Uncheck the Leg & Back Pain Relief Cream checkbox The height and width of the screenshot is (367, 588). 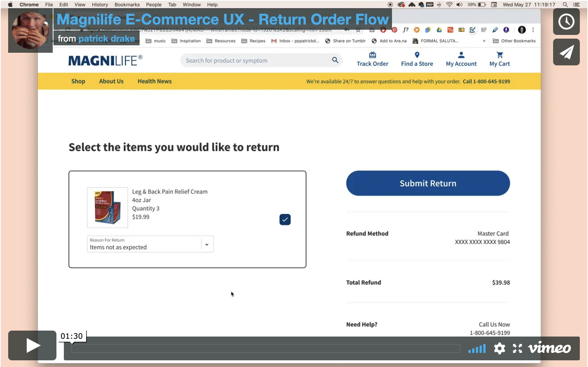point(285,220)
